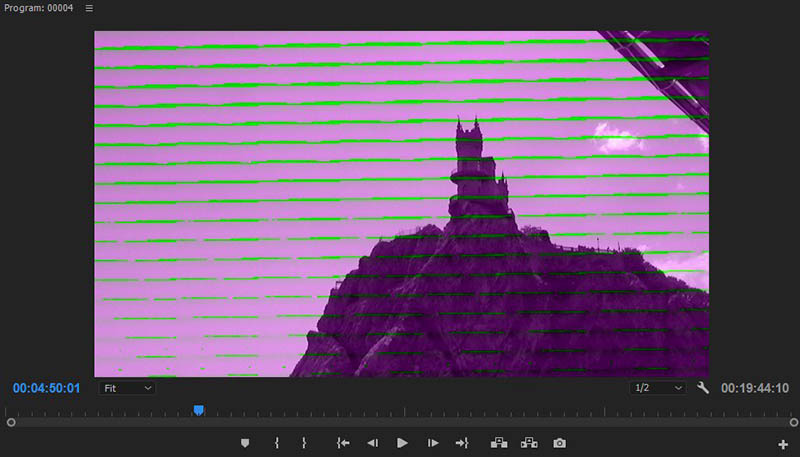The width and height of the screenshot is (800, 457).
Task: Click the Program: 00004 panel title
Action: click(39, 8)
